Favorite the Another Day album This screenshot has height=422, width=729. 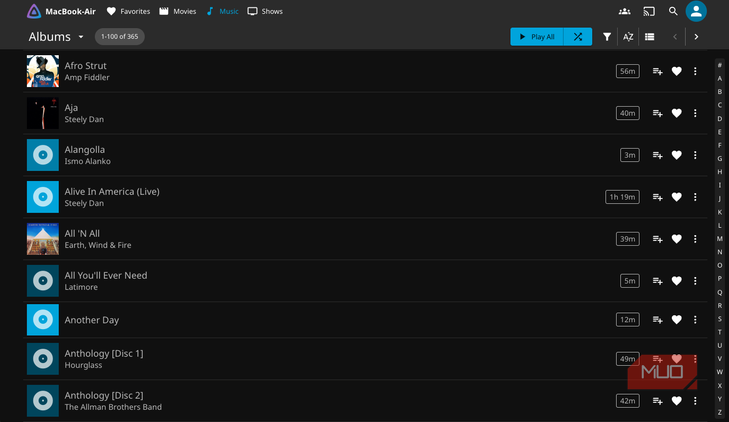tap(676, 320)
